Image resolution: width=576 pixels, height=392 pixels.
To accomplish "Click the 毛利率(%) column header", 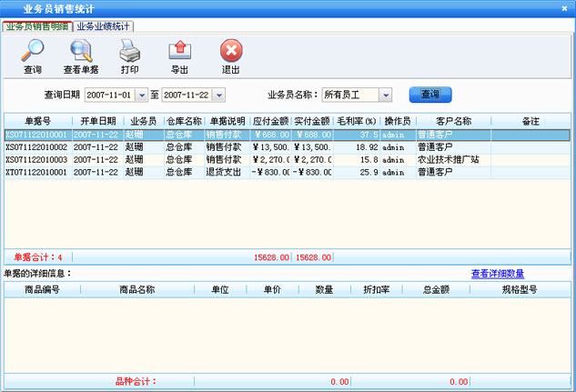I will pos(357,121).
